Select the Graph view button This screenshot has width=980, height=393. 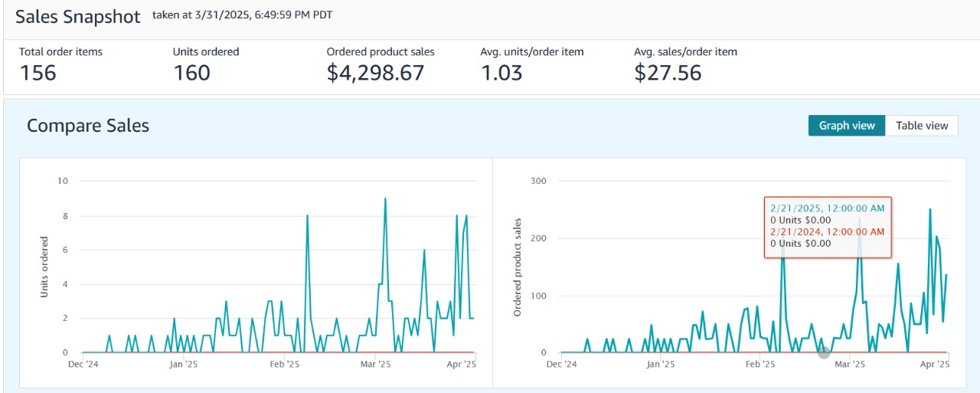[847, 126]
